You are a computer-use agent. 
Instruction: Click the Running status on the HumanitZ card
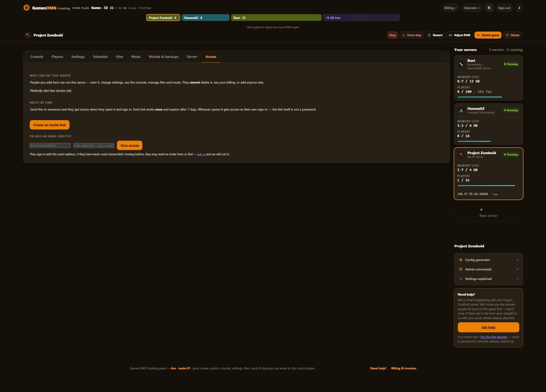click(x=511, y=110)
